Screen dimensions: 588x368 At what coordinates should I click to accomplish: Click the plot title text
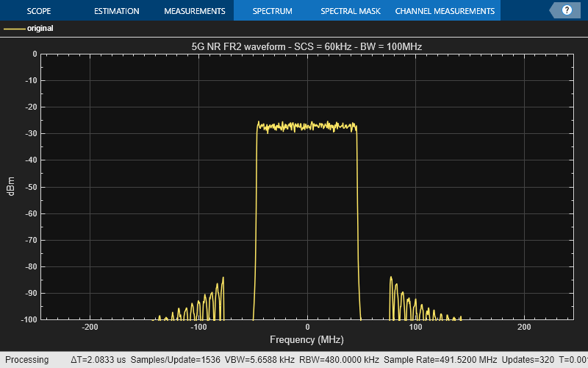[x=306, y=46]
